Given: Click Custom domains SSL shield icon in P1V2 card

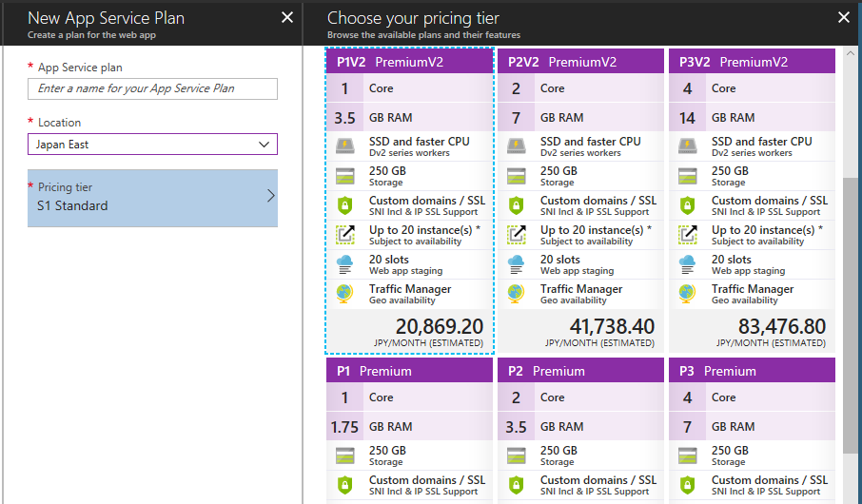Looking at the screenshot, I should [344, 205].
